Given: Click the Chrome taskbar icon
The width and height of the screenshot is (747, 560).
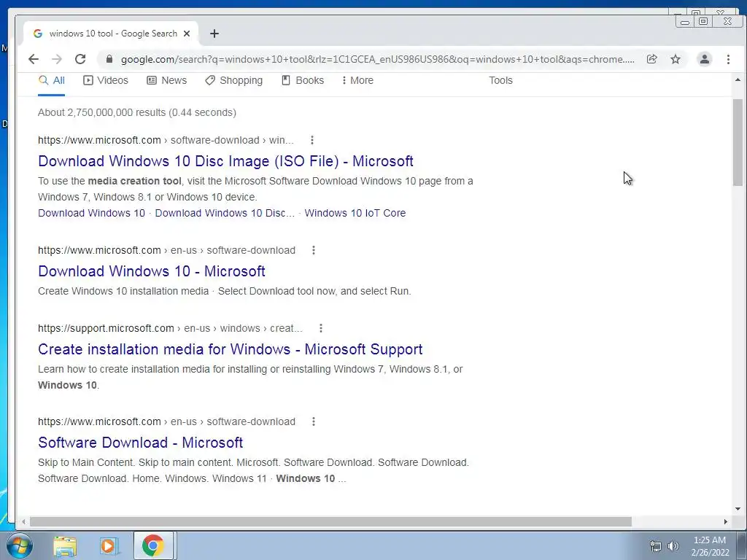Looking at the screenshot, I should point(153,545).
